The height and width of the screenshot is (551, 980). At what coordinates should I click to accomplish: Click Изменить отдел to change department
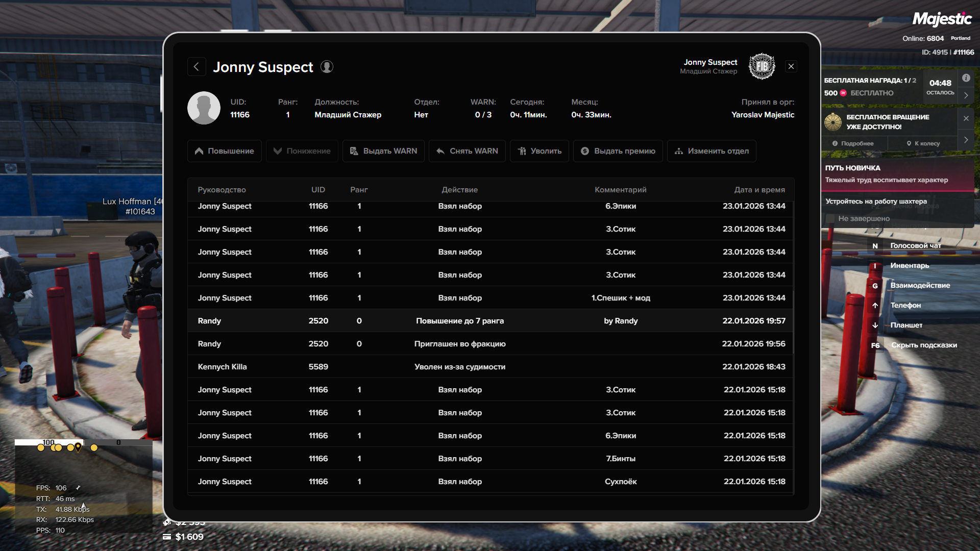click(712, 151)
